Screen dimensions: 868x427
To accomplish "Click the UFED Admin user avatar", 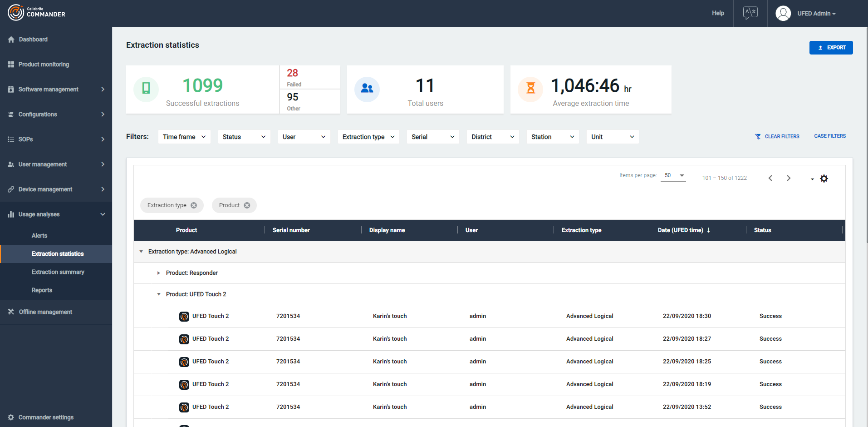I will (783, 13).
